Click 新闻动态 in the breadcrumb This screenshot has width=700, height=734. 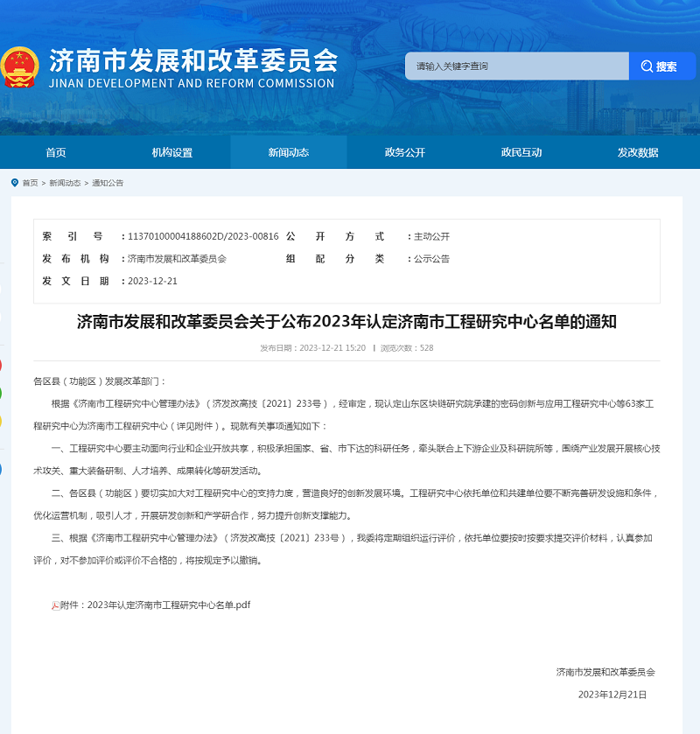[x=65, y=183]
